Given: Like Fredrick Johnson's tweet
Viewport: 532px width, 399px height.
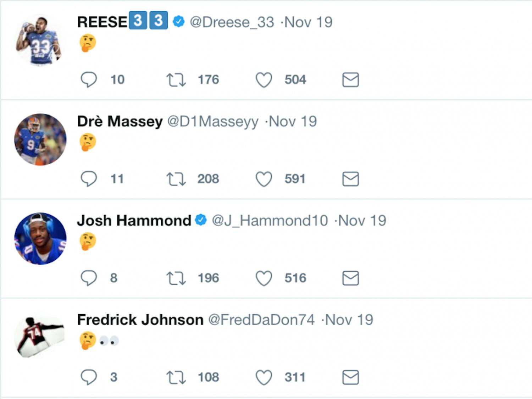Looking at the screenshot, I should (x=264, y=377).
